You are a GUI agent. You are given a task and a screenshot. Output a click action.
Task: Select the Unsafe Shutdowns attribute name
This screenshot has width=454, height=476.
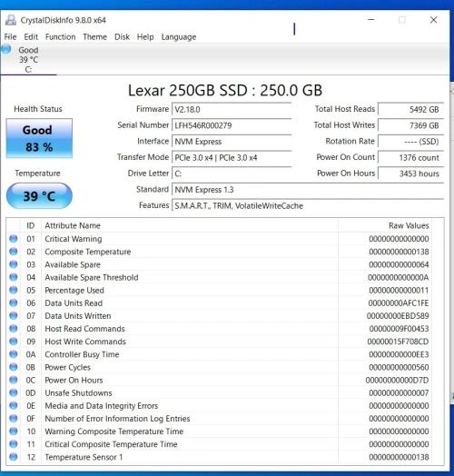(78, 393)
